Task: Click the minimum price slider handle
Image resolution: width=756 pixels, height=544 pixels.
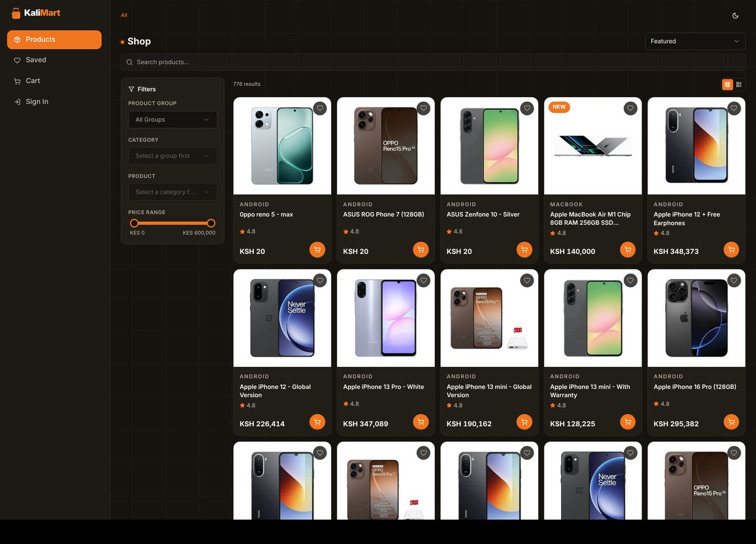Action: point(134,223)
